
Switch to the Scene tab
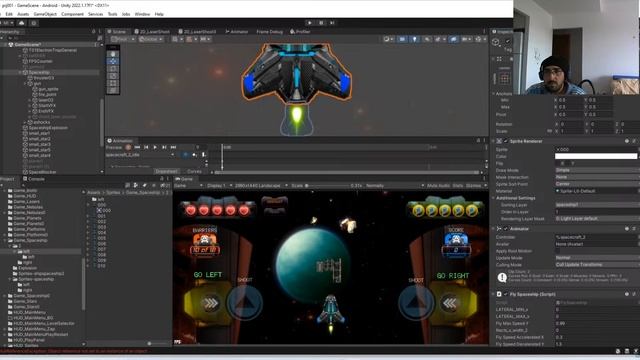[x=118, y=31]
